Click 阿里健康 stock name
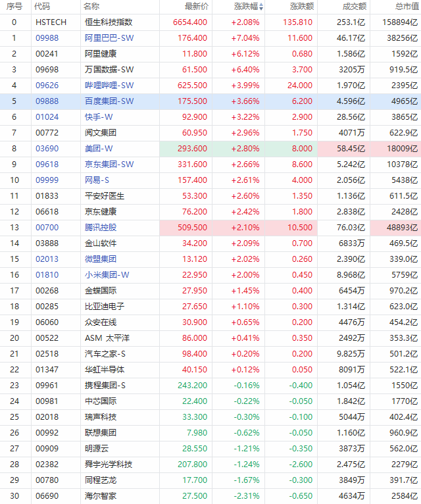421x504 pixels. click(x=101, y=54)
